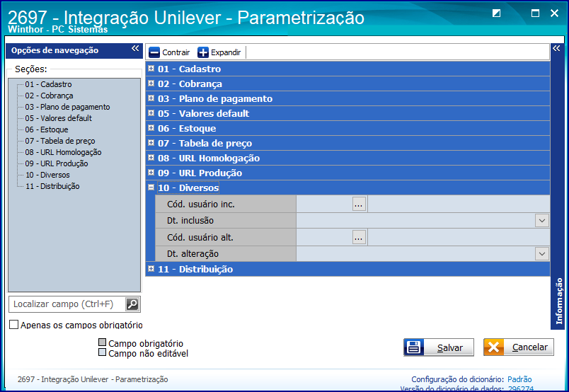Click the Cancelar button
The image size is (569, 392).
pos(519,347)
